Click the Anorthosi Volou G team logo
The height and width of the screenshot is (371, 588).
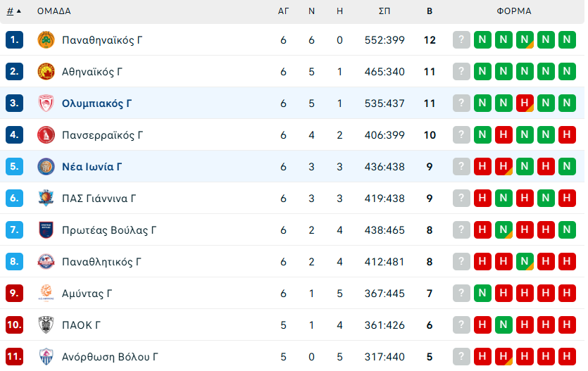pyautogui.click(x=46, y=357)
